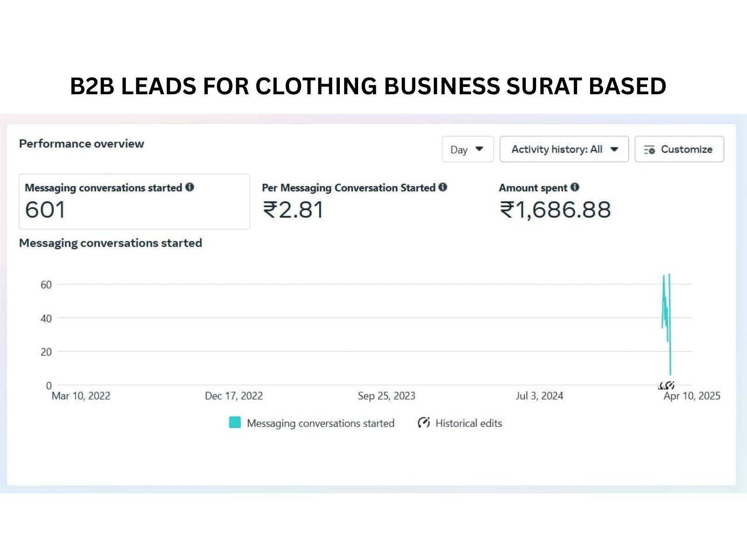Select the Messaging conversations started metric card
Image resolution: width=747 pixels, height=560 pixels.
tap(134, 202)
